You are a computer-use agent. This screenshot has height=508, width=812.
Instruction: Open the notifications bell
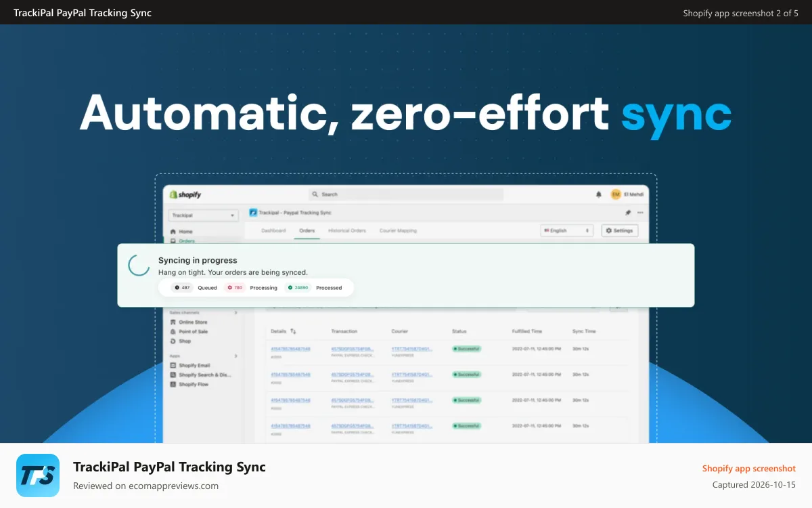(x=598, y=194)
